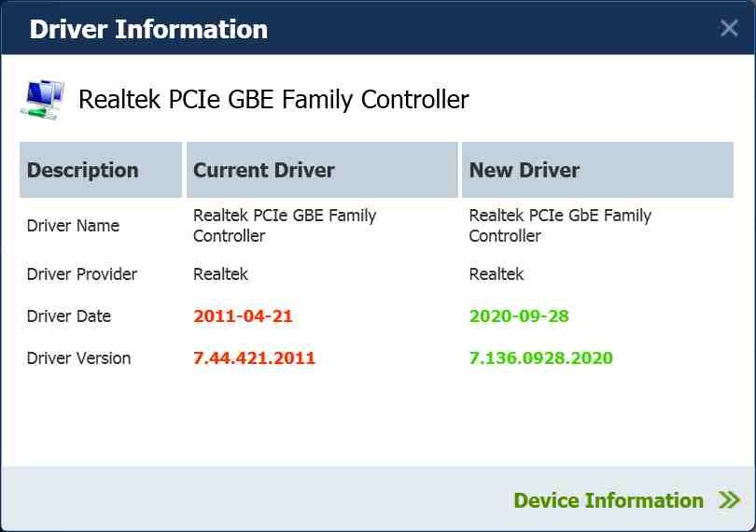Click the current version 7.44.421.2011

pyautogui.click(x=254, y=357)
